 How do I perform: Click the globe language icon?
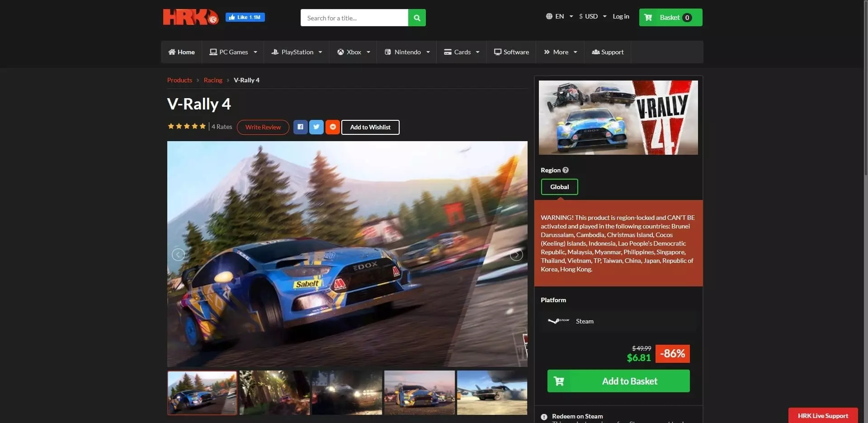pos(549,16)
